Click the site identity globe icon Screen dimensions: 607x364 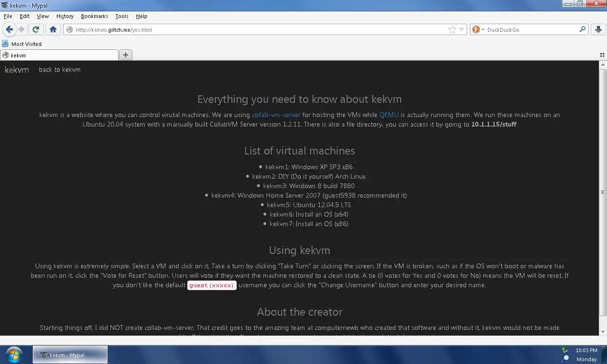click(70, 29)
